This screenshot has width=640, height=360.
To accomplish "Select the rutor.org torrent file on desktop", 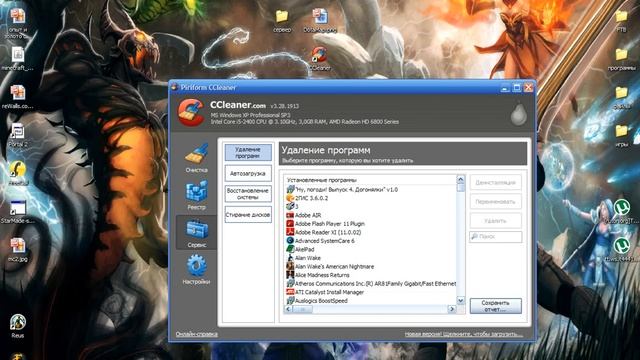I will pos(622,211).
